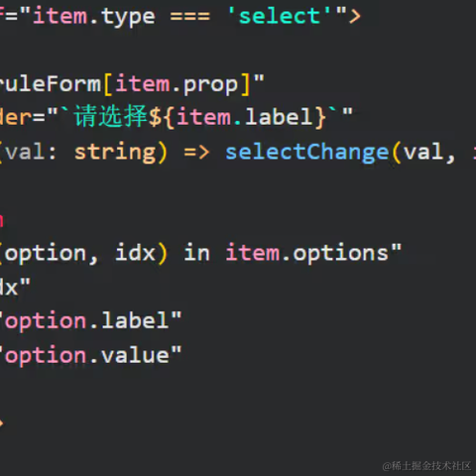The image size is (476, 476).
Task: Click the closing angle bracket after 'select'
Action: [354, 16]
